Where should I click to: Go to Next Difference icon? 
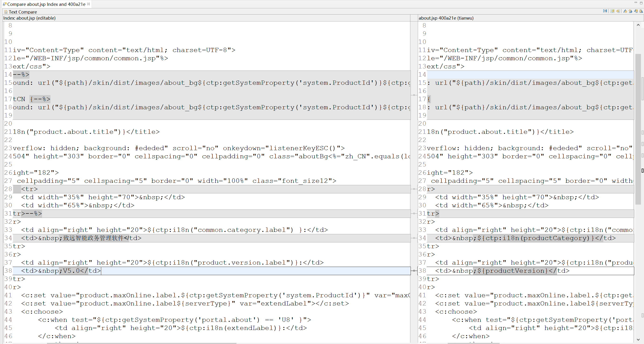point(625,11)
